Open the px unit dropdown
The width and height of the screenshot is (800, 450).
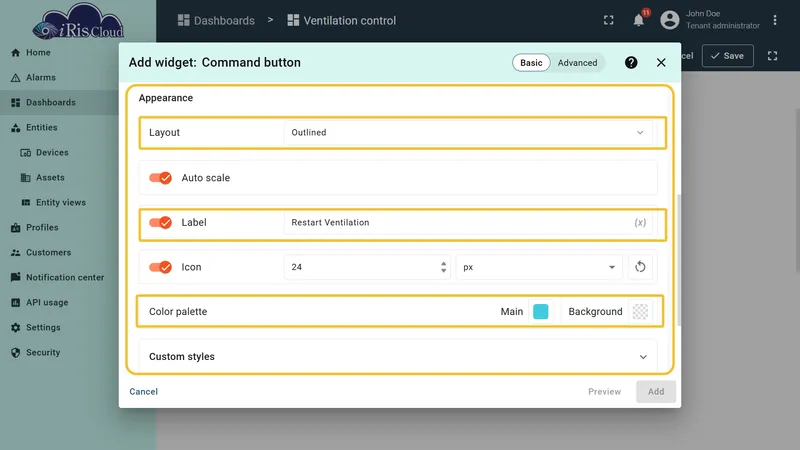pos(539,267)
